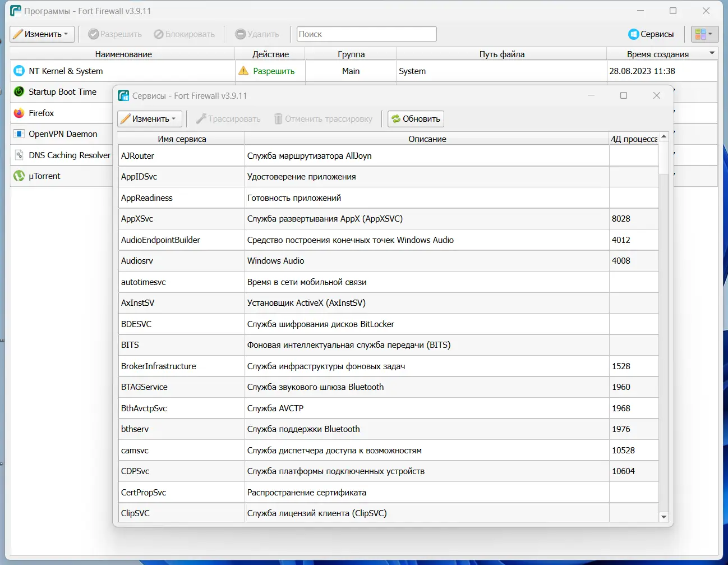Click Fort Firewall logo in Программы title bar

pyautogui.click(x=16, y=11)
